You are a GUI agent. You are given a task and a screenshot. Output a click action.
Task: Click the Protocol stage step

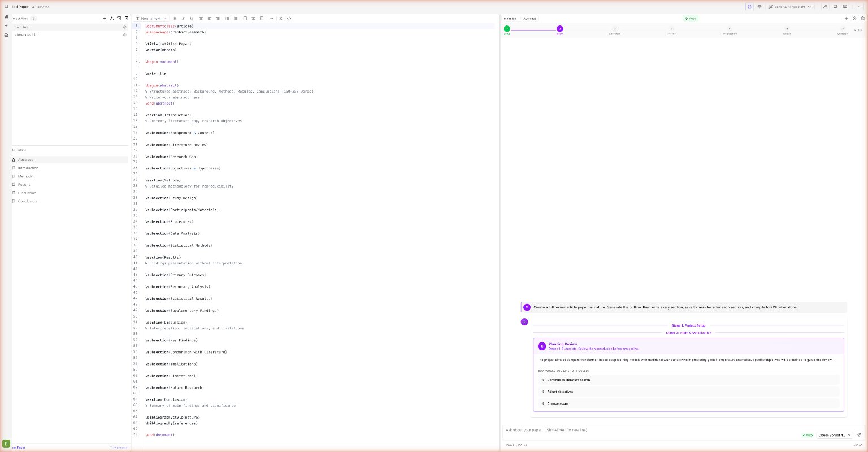point(671,28)
